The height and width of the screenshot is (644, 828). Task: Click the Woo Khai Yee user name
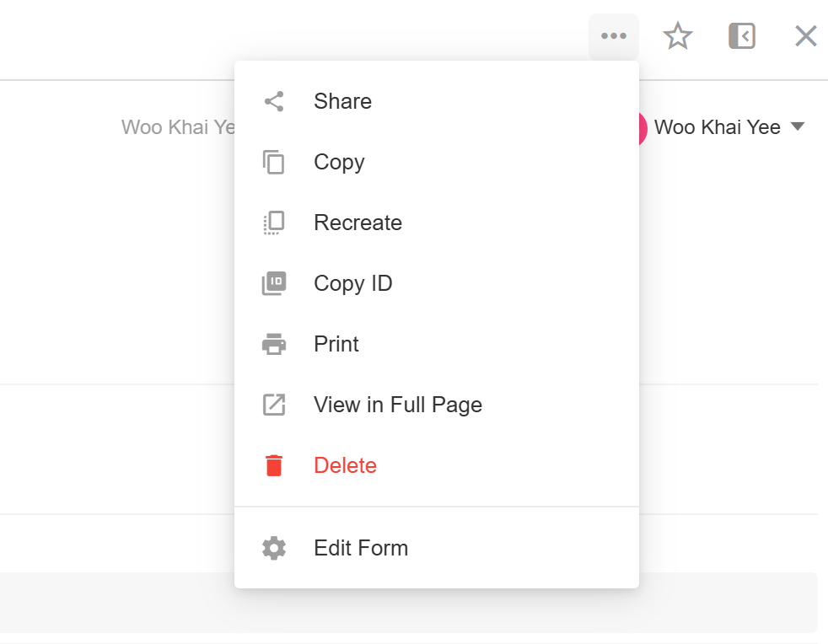point(717,128)
